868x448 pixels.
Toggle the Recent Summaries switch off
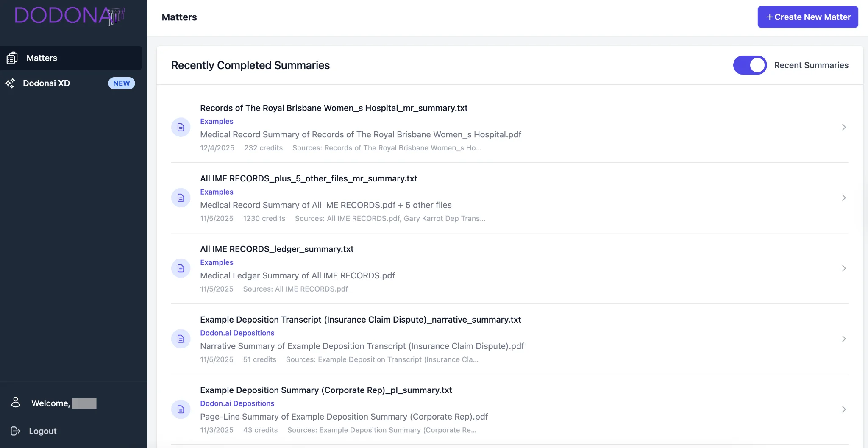coord(749,65)
